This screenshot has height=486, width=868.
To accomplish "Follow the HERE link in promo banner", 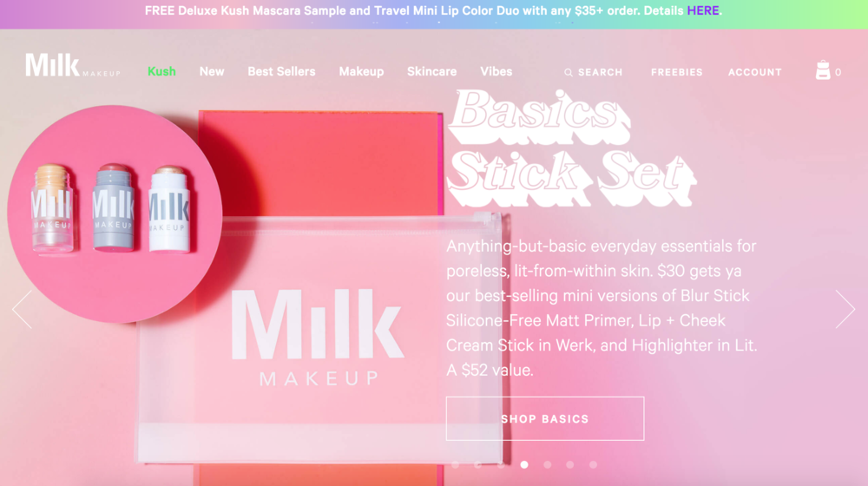I will click(702, 10).
